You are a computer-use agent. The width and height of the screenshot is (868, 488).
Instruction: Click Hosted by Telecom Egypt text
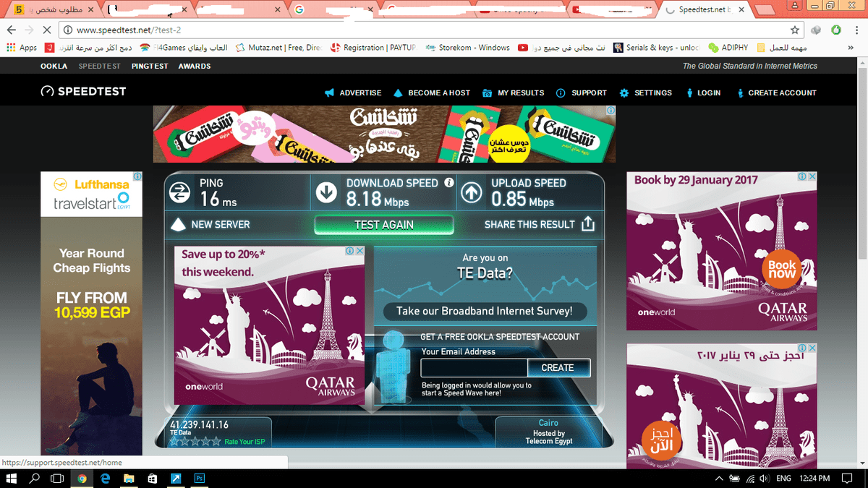click(549, 437)
